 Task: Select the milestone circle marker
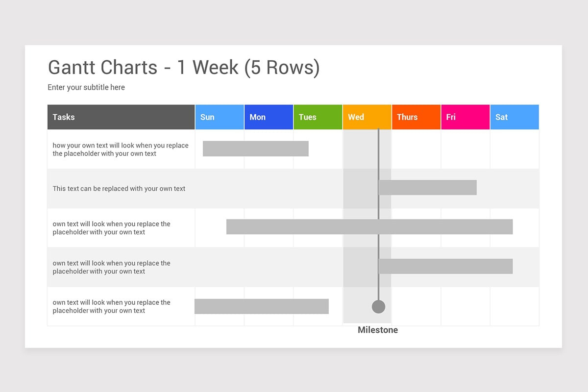coord(378,307)
